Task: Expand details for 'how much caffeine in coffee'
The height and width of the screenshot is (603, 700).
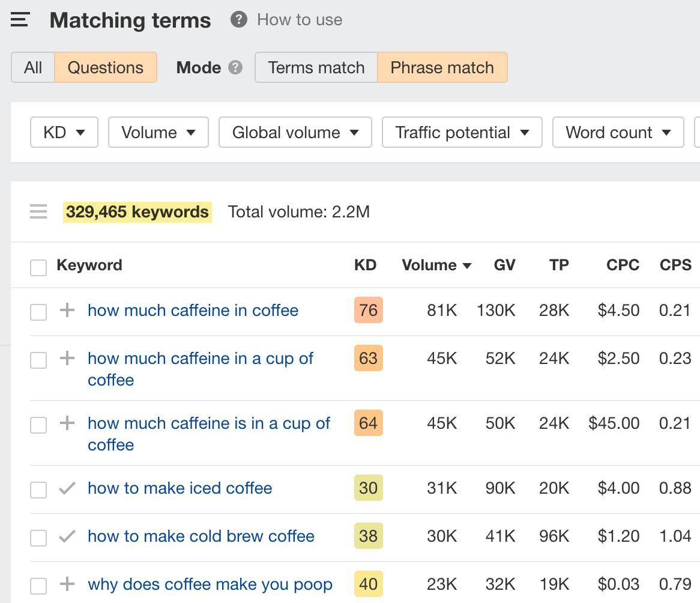Action: 67,311
